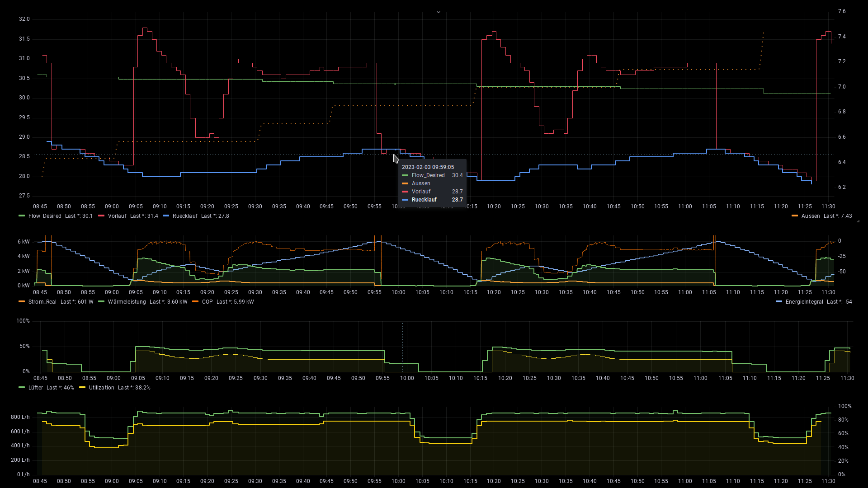The width and height of the screenshot is (868, 488).
Task: Toggle the EnergieIntegral series in legend
Action: click(804, 302)
